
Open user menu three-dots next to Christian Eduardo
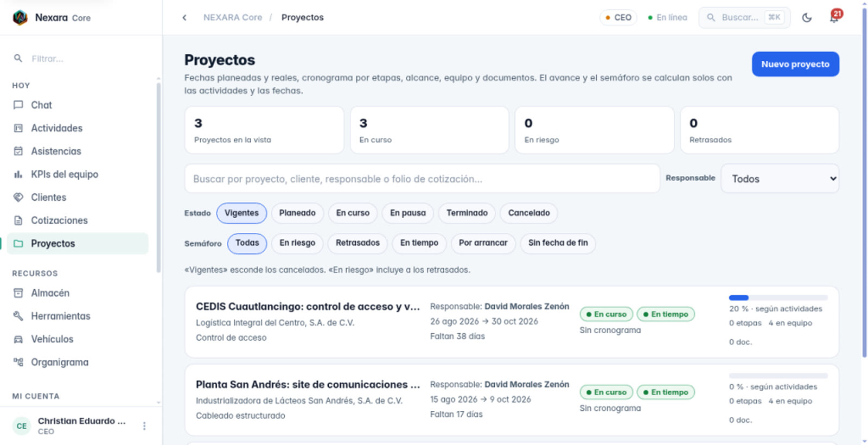tap(144, 426)
